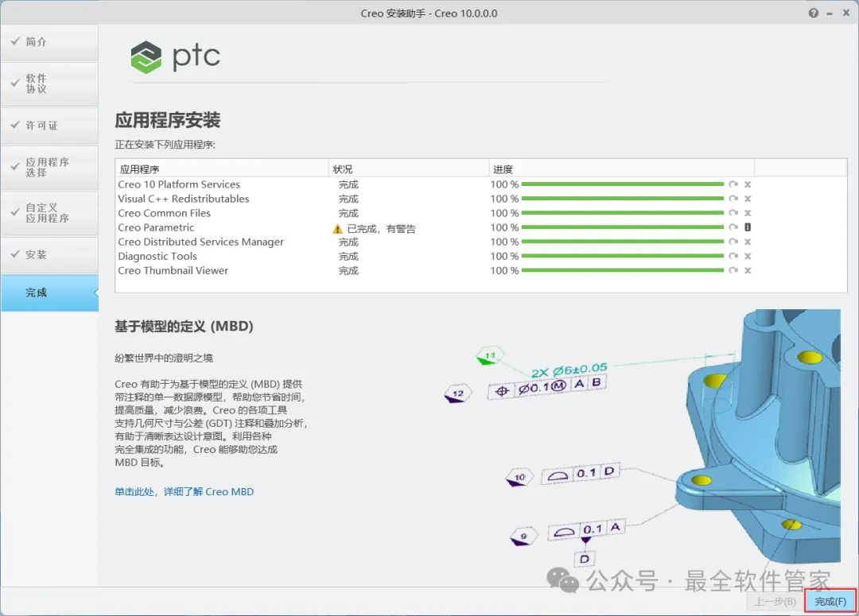
Task: Go to the 简介 step
Action: (x=50, y=42)
